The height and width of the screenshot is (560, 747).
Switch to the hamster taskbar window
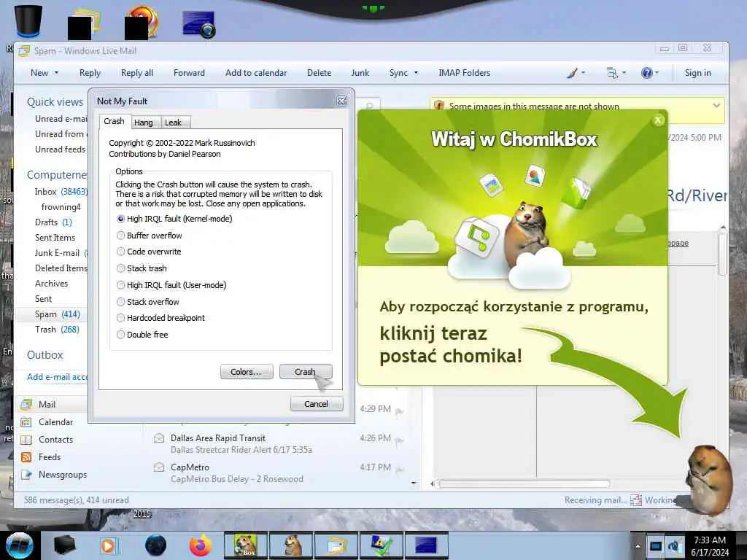click(291, 545)
